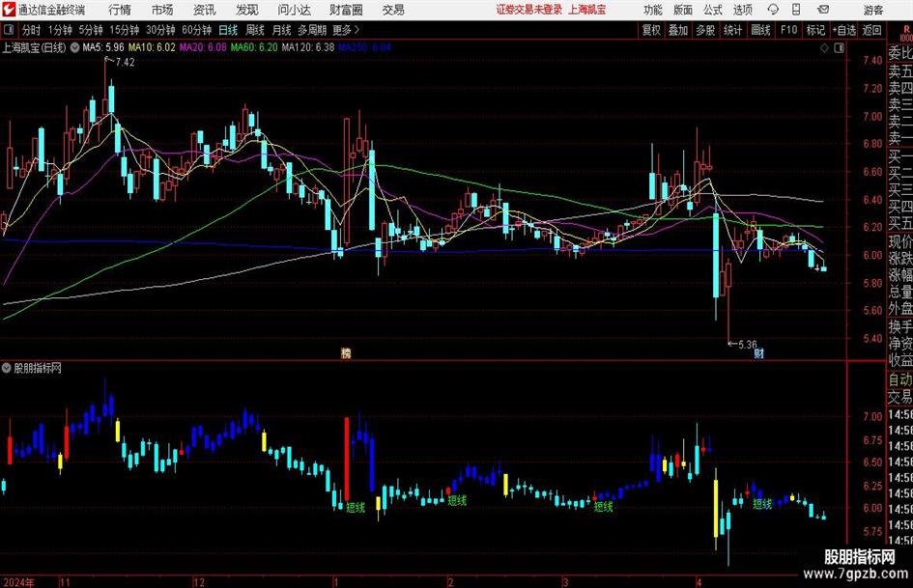The image size is (913, 588).
Task: Open the 行情 menu
Action: [120, 10]
